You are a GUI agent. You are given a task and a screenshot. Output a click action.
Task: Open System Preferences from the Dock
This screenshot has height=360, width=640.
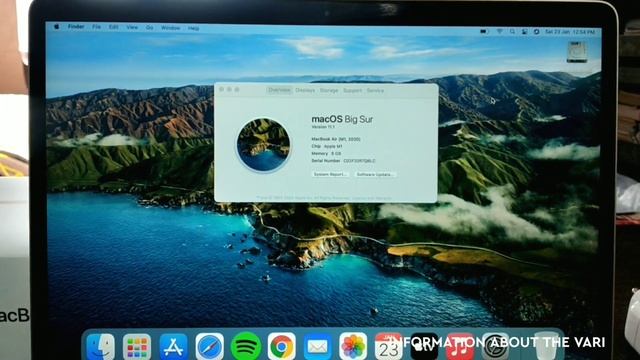click(496, 347)
